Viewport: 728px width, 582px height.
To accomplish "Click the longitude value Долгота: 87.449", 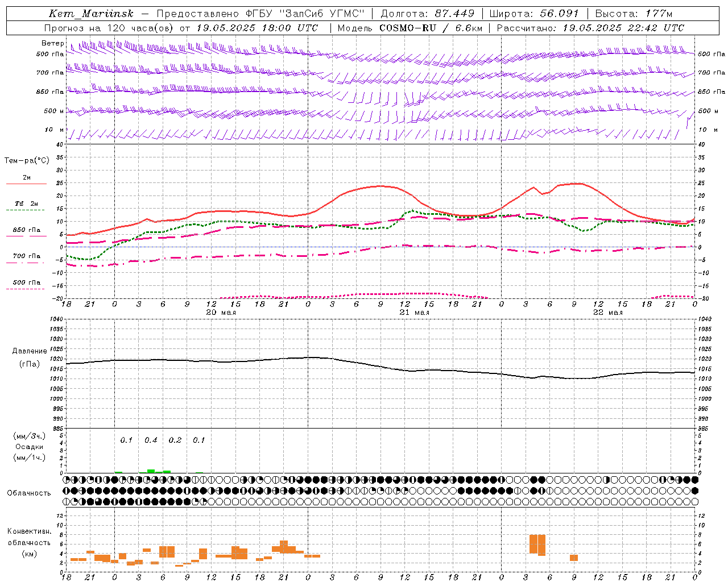I will 428,14.
